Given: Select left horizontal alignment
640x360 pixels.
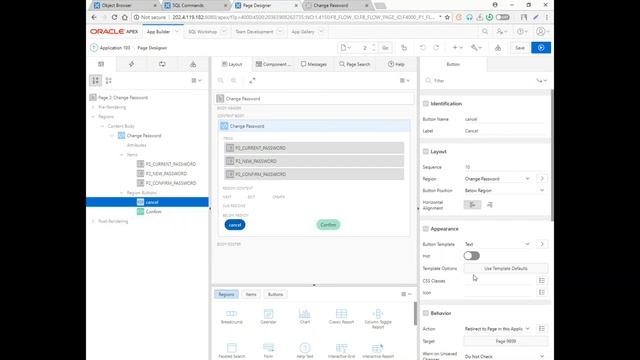Looking at the screenshot, I should tap(472, 205).
